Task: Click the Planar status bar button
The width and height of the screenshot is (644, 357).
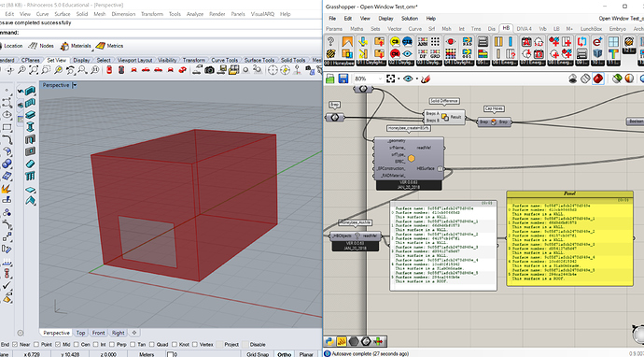Action: coord(306,354)
